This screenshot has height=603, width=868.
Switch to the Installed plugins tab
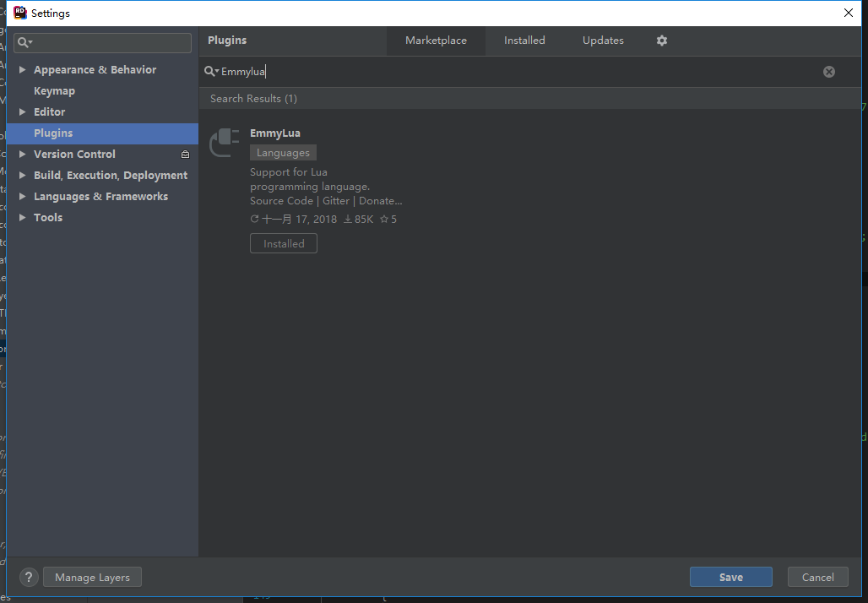click(x=524, y=40)
